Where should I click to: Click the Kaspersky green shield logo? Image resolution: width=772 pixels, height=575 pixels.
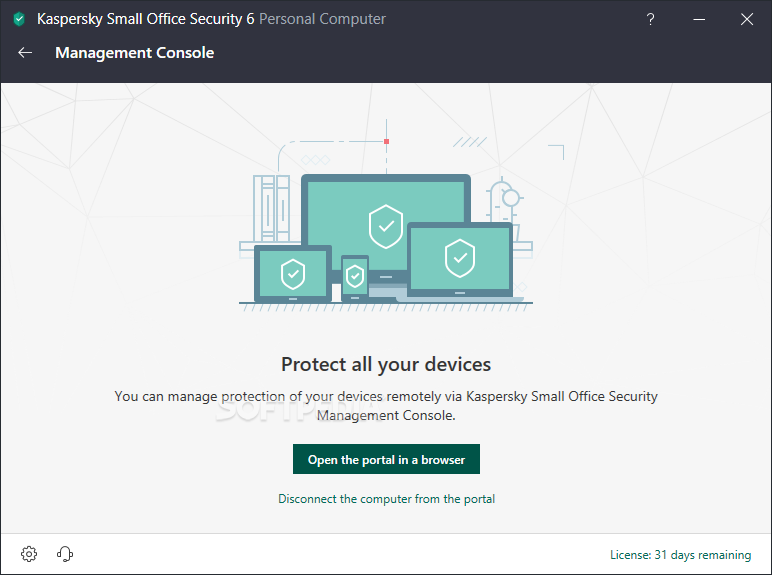click(19, 19)
